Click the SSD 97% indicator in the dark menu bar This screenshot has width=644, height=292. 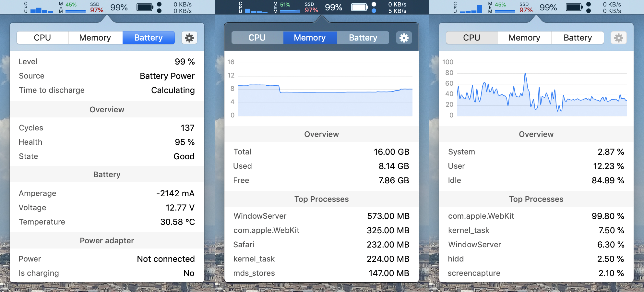(x=311, y=7)
